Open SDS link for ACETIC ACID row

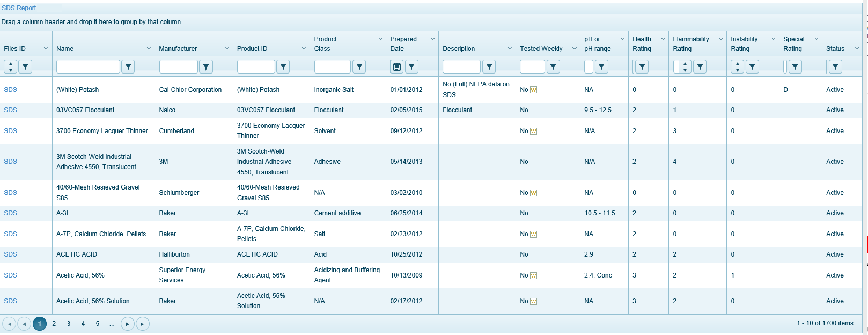point(10,254)
